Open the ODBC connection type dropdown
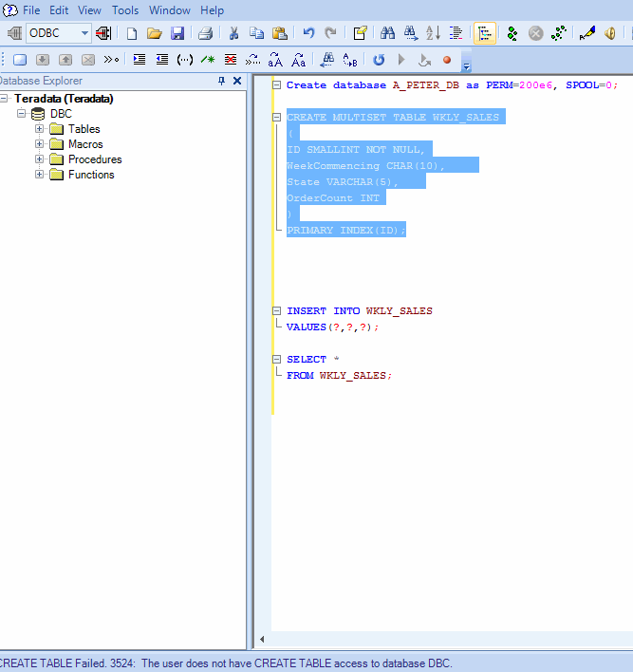Screen dimensions: 633x672 pyautogui.click(x=84, y=33)
